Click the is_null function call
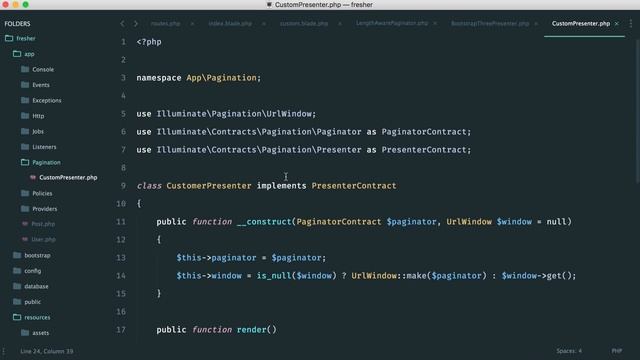The width and height of the screenshot is (640, 360). coord(274,276)
